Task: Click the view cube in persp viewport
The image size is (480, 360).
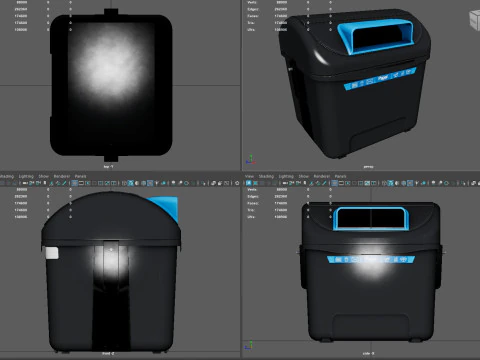Action: coord(475,20)
